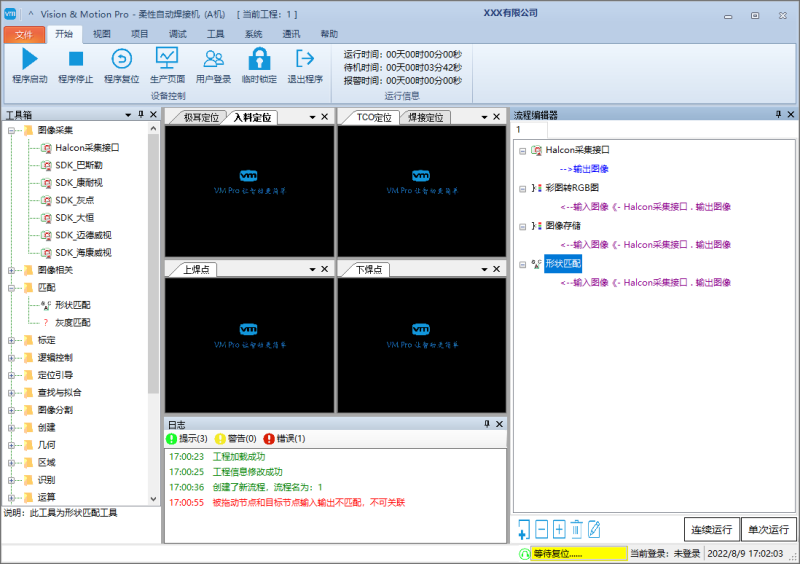Expand the 标定 folder in toolbox
Screen dimensions: 800x564
12,340
